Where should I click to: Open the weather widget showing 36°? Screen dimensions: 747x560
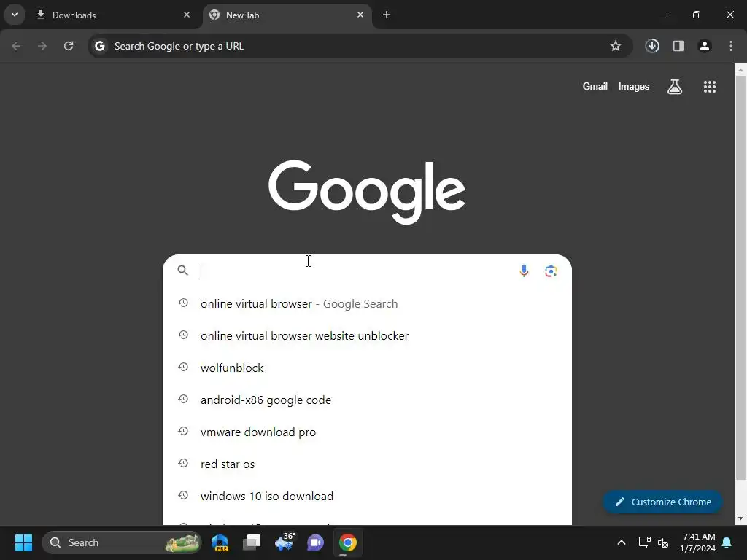(285, 542)
